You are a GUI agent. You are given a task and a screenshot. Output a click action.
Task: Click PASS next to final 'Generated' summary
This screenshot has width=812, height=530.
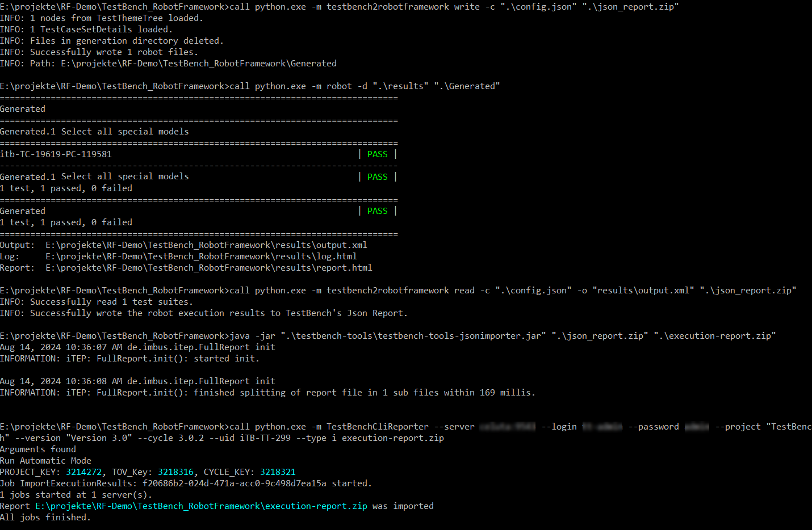(x=377, y=211)
